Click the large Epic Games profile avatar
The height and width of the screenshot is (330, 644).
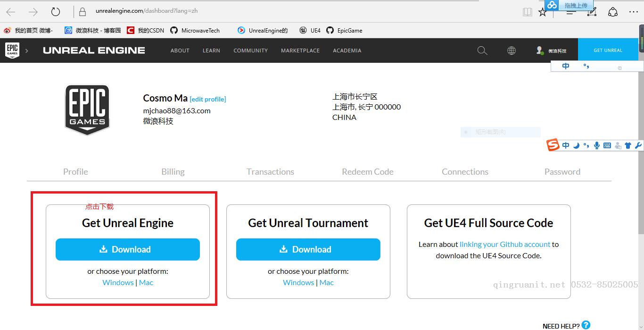87,110
